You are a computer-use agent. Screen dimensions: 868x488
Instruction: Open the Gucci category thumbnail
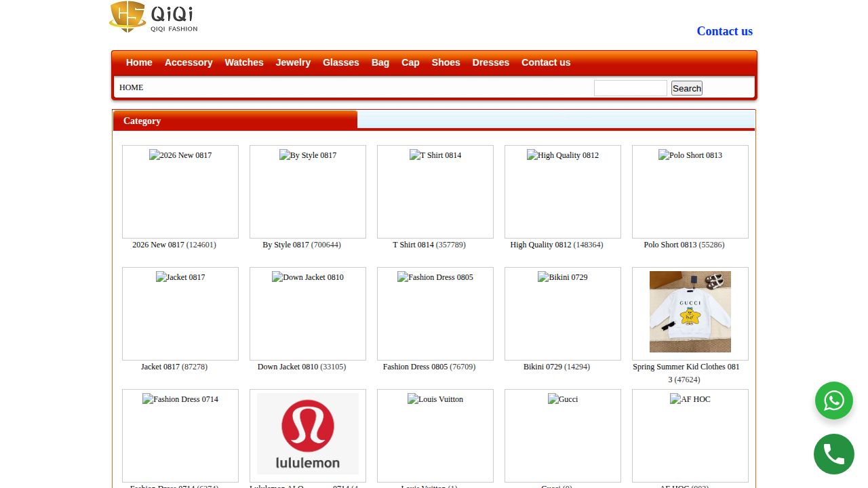pos(563,436)
